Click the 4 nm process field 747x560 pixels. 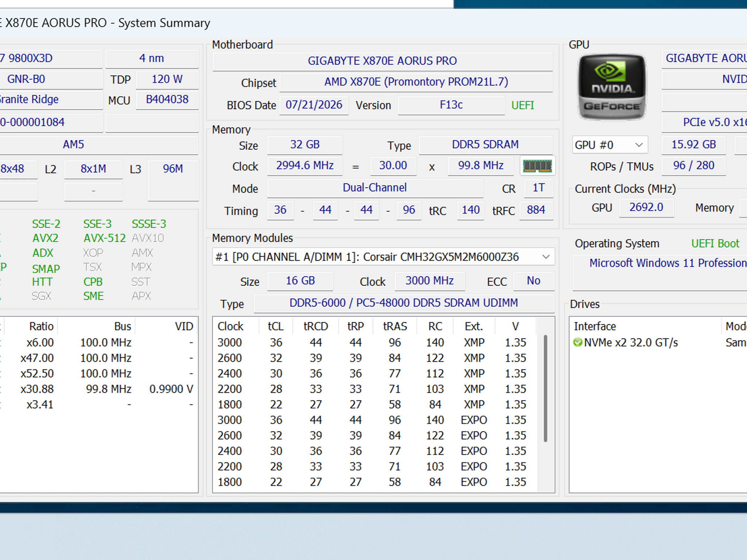point(152,58)
